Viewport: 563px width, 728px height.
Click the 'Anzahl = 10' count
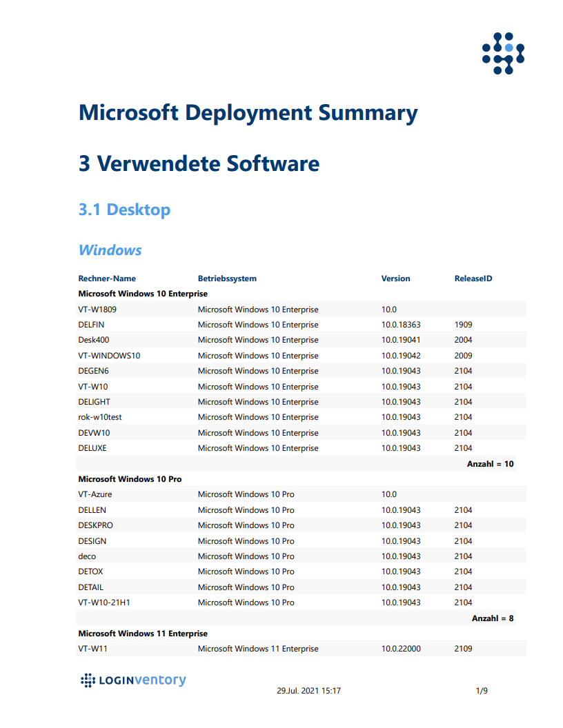coord(491,464)
